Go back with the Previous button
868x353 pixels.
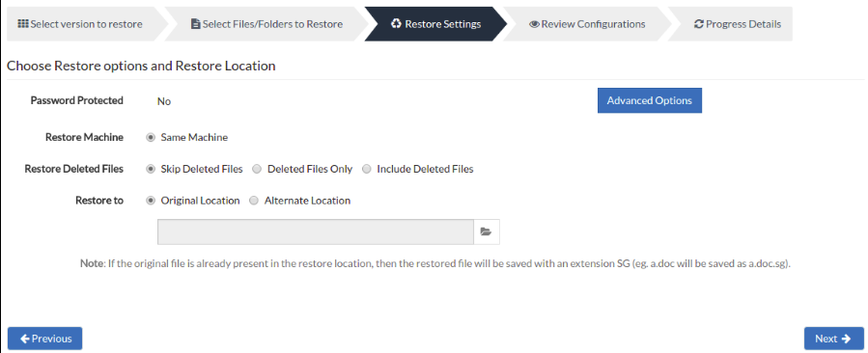(x=44, y=339)
